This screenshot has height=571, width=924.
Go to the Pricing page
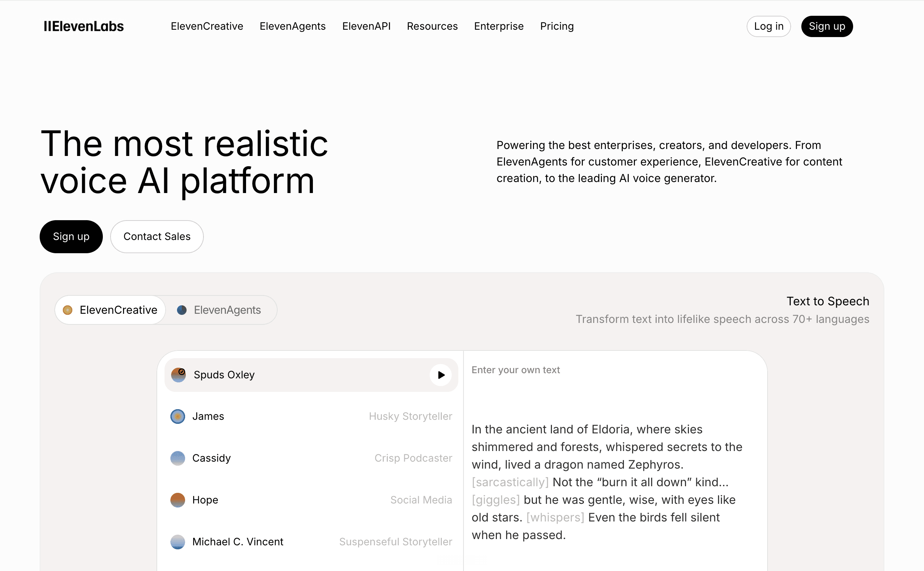click(x=557, y=26)
